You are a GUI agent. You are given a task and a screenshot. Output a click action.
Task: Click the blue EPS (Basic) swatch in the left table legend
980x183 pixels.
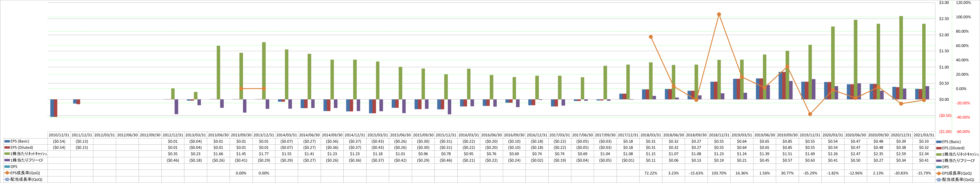7,141
